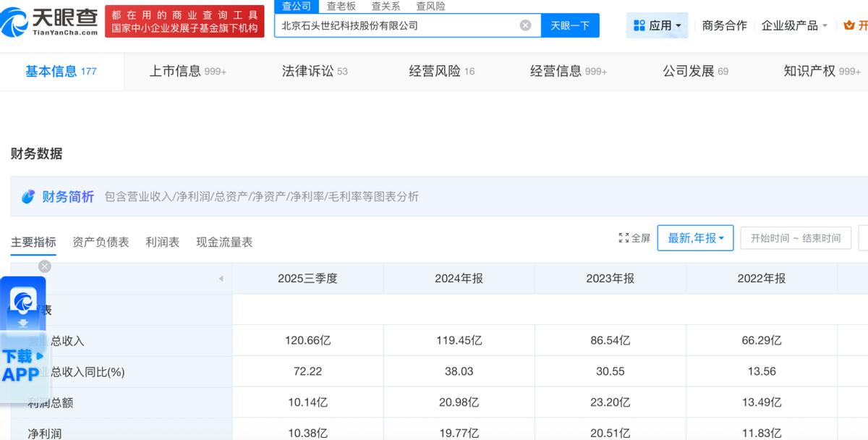The height and width of the screenshot is (440, 868).
Task: Open the 利润表 sub-tab
Action: click(x=162, y=242)
